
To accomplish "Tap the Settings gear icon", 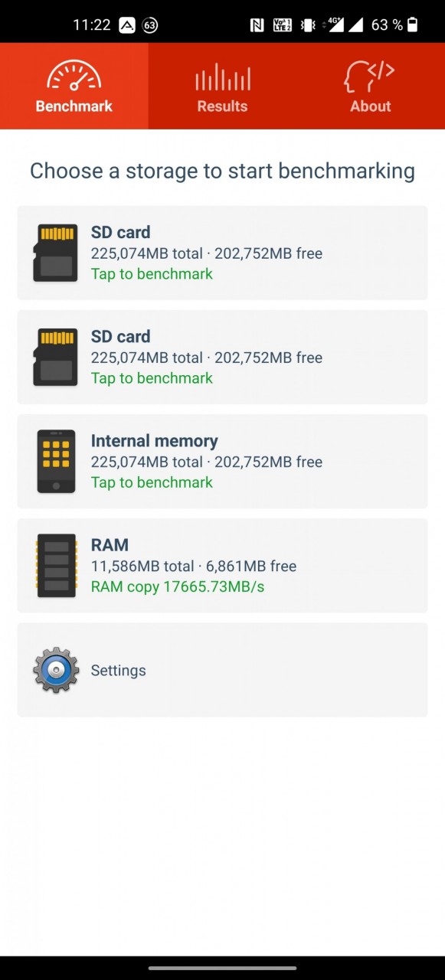I will tap(56, 670).
